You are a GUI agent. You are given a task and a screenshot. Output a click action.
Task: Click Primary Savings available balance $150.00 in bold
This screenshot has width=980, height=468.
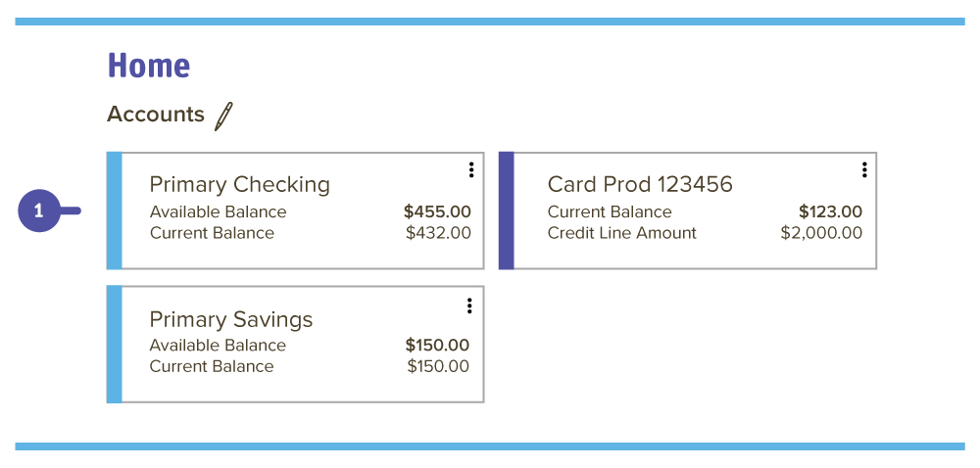[x=437, y=345]
